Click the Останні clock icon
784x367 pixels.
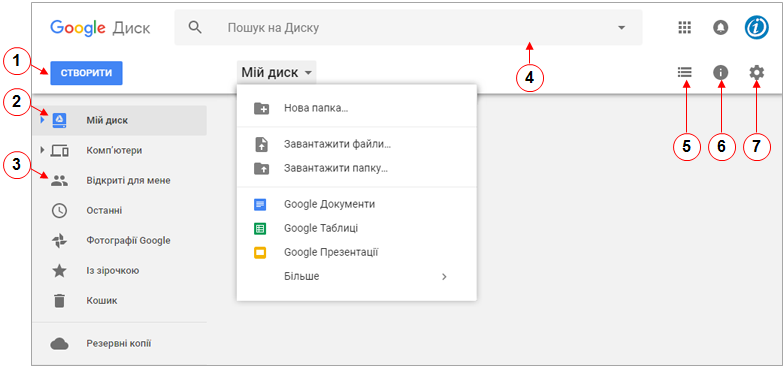tap(60, 210)
